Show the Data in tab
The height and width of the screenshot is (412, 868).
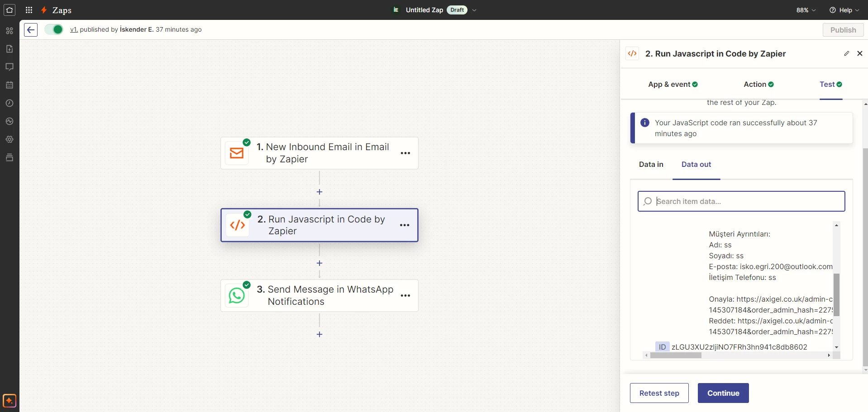click(651, 165)
